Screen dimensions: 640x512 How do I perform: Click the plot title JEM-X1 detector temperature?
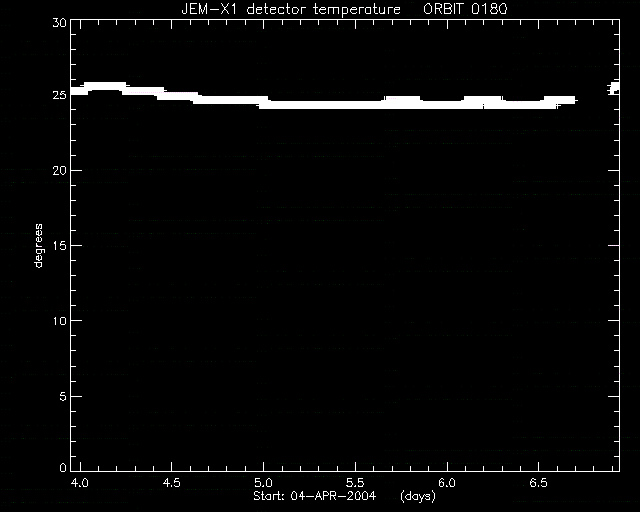click(291, 9)
